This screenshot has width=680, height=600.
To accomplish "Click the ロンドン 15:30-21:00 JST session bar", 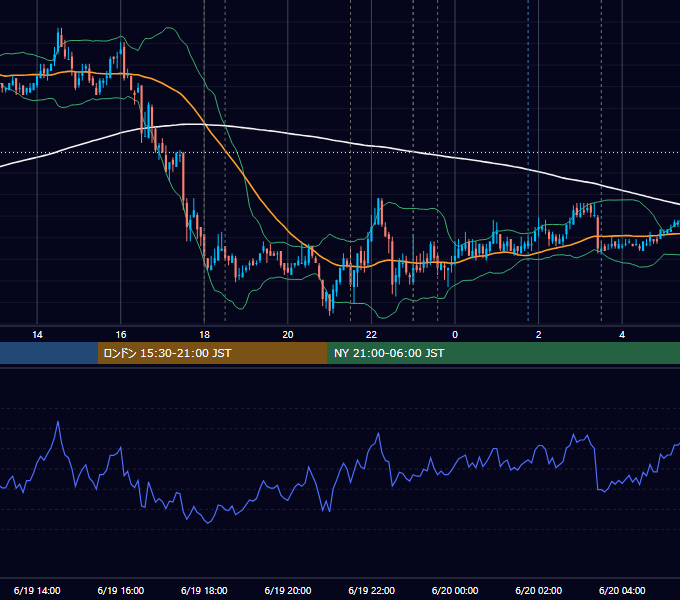I will click(212, 353).
